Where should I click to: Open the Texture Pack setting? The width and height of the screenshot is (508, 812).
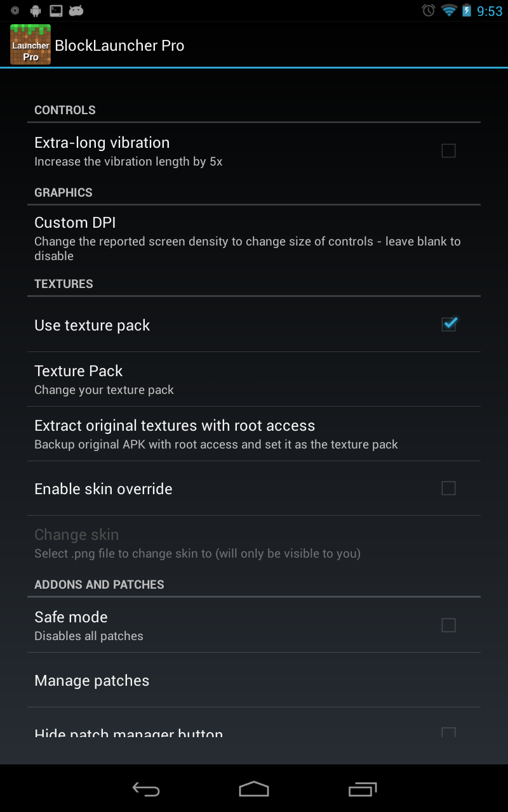tap(254, 379)
